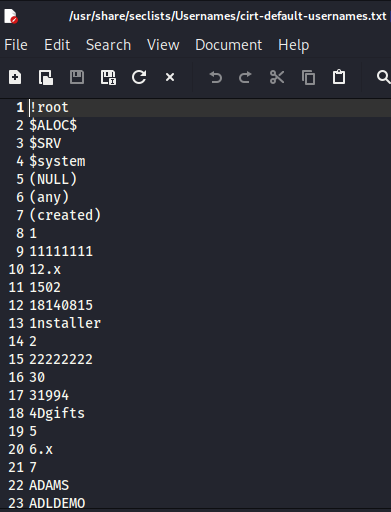The width and height of the screenshot is (391, 512).
Task: Click the line '!root'
Action: [49, 107]
